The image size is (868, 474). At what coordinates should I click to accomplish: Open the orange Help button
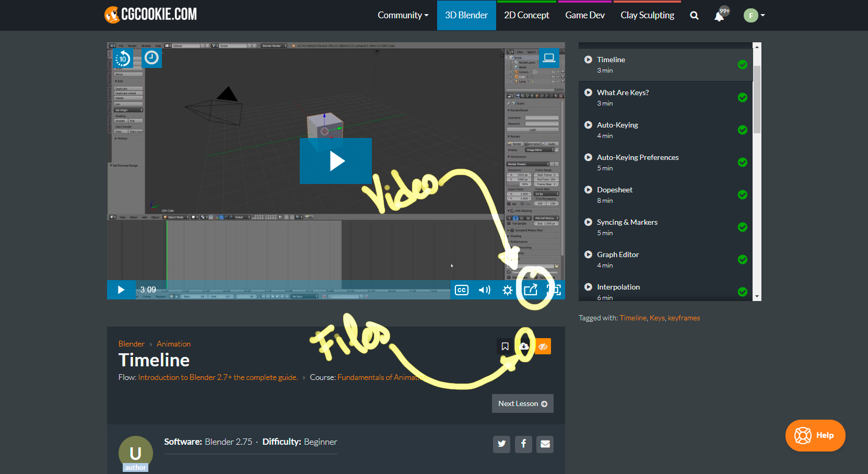tap(815, 435)
